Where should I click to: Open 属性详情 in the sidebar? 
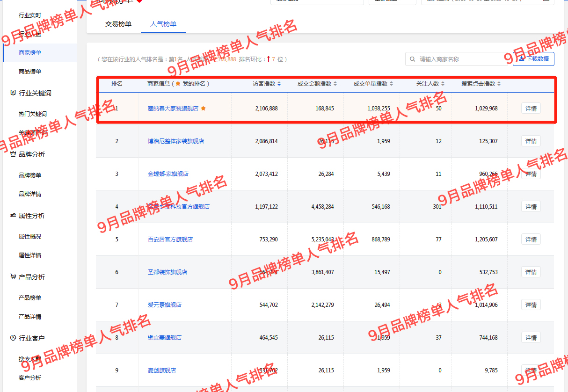tap(30, 255)
